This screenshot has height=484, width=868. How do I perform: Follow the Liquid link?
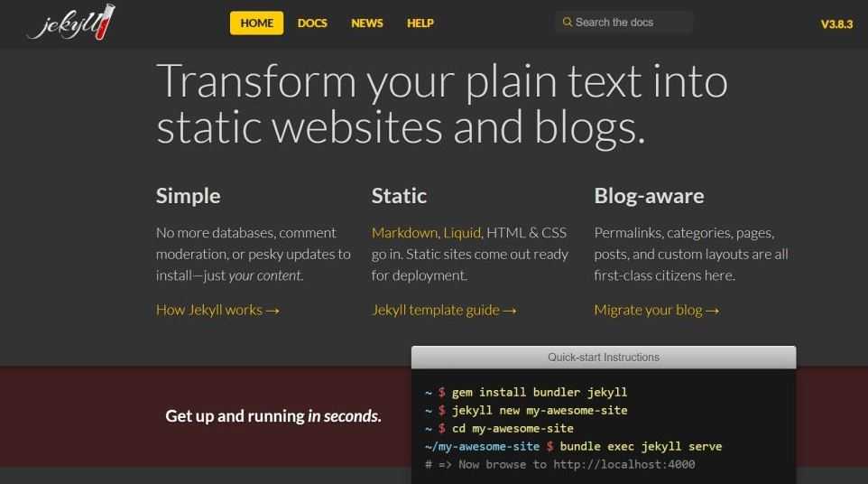(462, 233)
